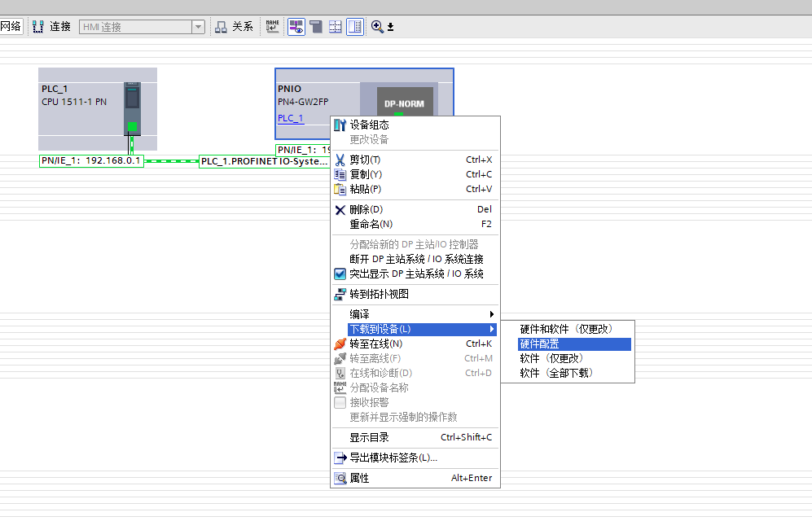This screenshot has width=812, height=521.
Task: Click the zoom magnifier icon
Action: tap(377, 27)
